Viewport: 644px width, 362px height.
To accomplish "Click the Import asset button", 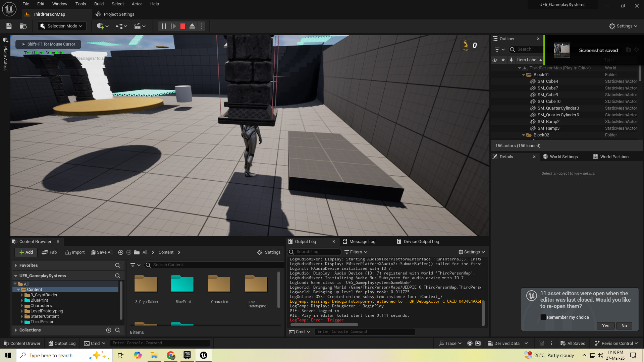I will point(75,252).
